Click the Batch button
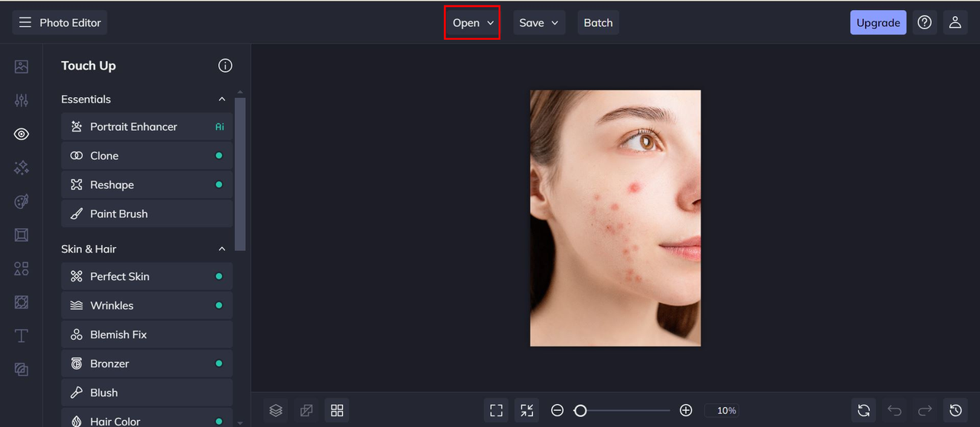Viewport: 980px width, 427px height. [x=598, y=23]
